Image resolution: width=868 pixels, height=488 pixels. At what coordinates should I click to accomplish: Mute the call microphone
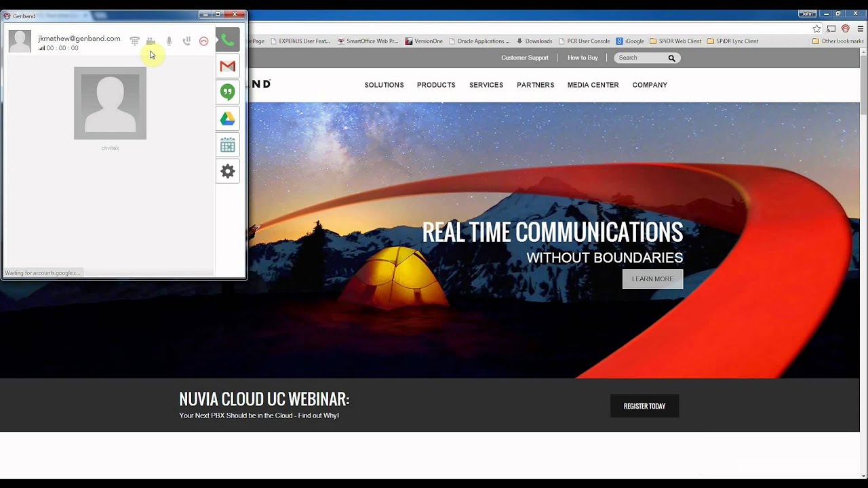click(x=169, y=41)
